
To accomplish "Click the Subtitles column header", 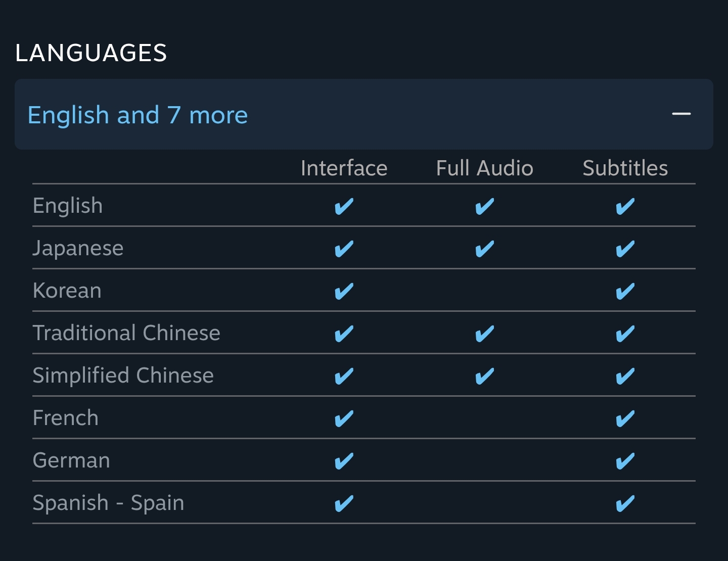I will click(625, 168).
